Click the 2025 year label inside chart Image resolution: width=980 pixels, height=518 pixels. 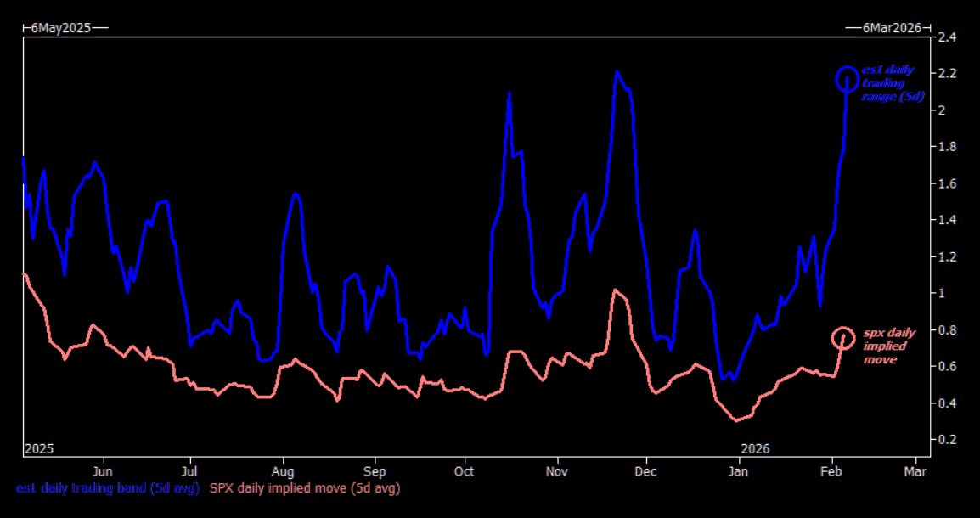39,448
